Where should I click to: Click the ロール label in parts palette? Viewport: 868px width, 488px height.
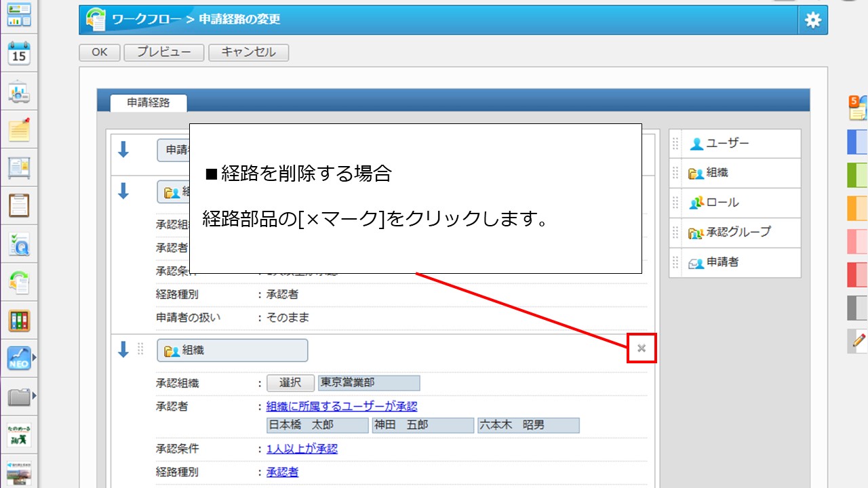point(723,203)
